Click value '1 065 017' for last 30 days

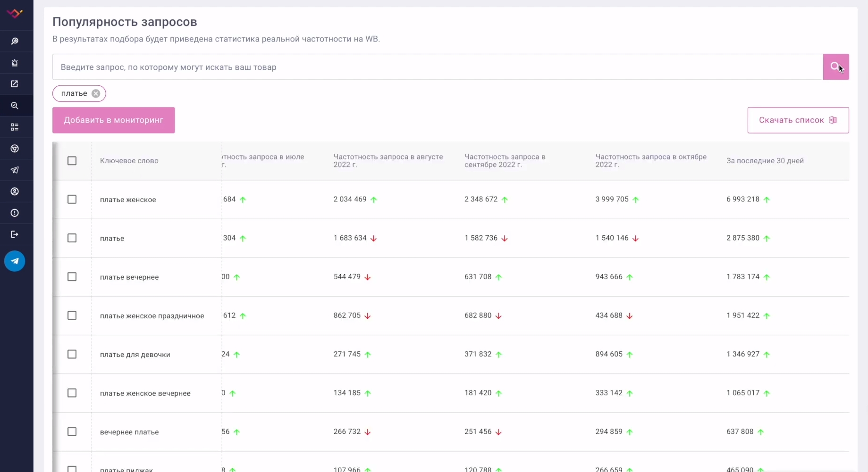(x=743, y=393)
